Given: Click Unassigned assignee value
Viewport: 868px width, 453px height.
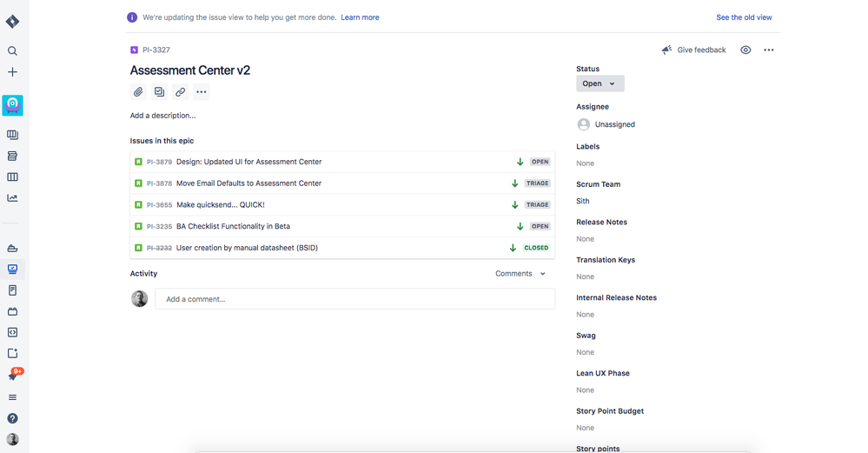Looking at the screenshot, I should [x=614, y=124].
